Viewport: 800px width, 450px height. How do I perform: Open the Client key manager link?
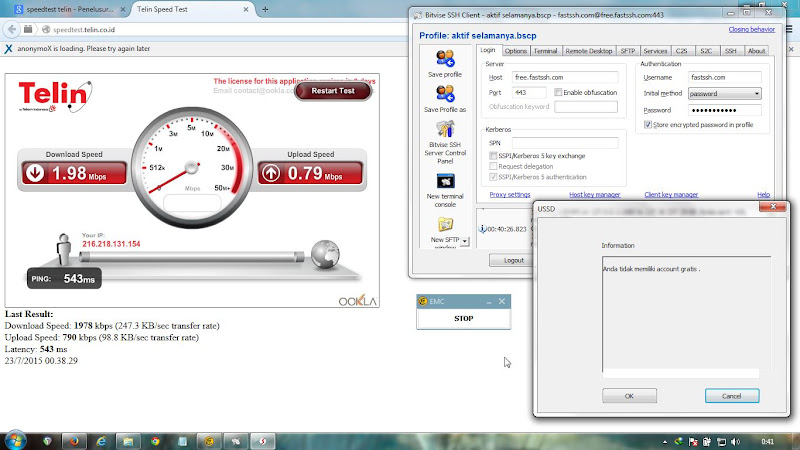click(x=671, y=194)
